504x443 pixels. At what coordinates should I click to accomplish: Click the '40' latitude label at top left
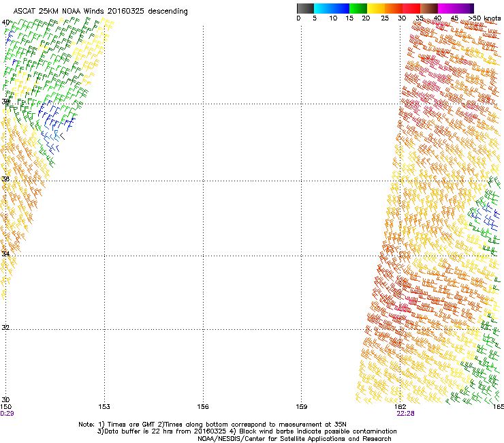click(x=5, y=22)
